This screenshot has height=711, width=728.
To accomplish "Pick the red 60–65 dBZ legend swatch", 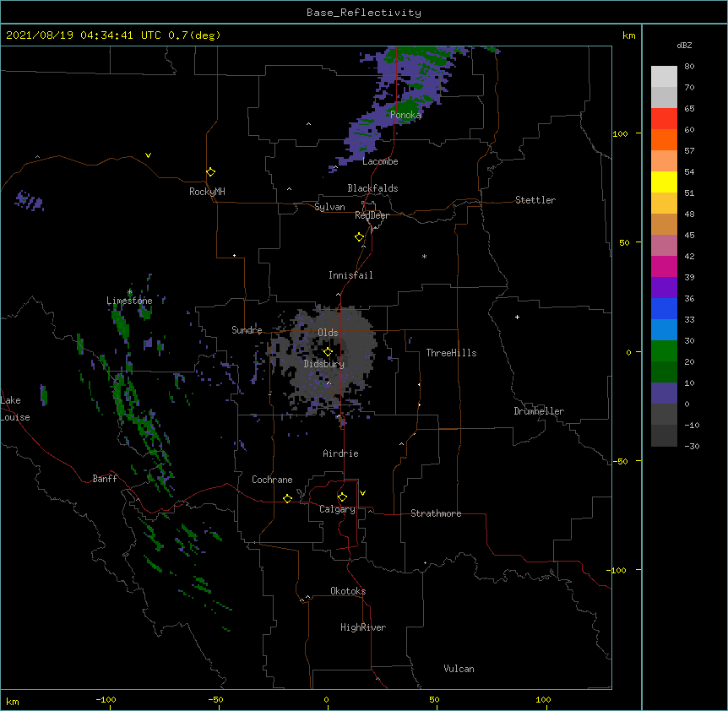I will coord(664,118).
